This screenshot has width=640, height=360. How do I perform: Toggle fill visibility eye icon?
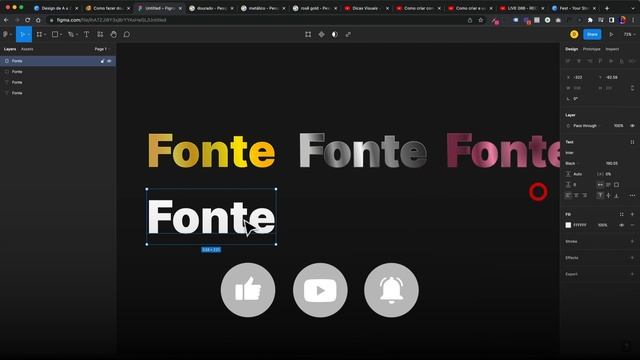[x=622, y=225]
